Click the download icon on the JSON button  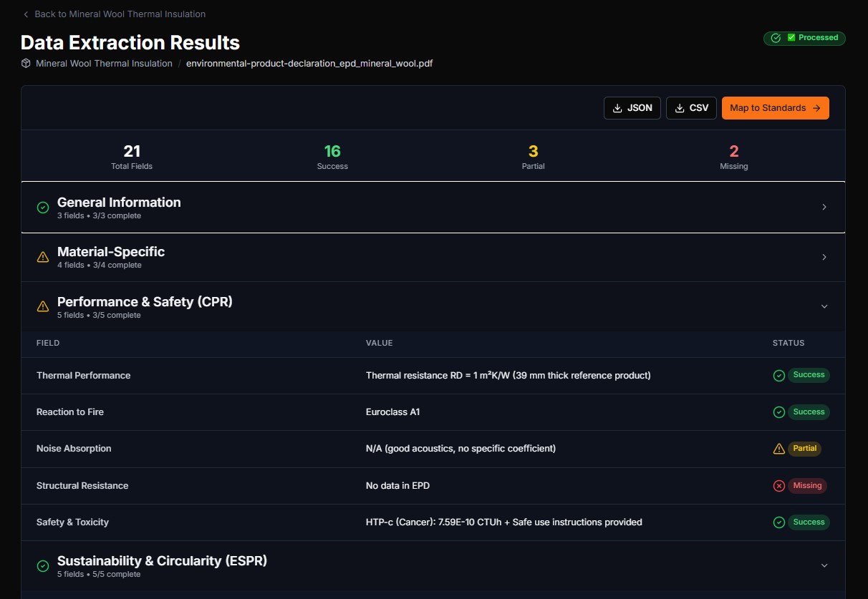617,107
